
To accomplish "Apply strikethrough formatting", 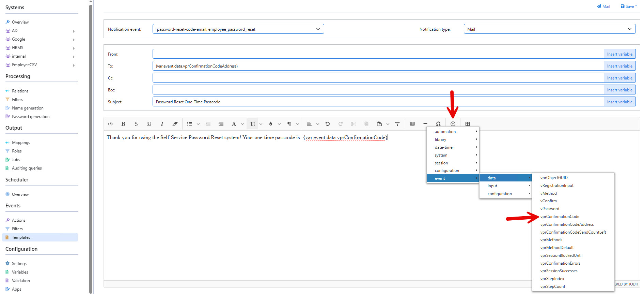I will point(136,124).
